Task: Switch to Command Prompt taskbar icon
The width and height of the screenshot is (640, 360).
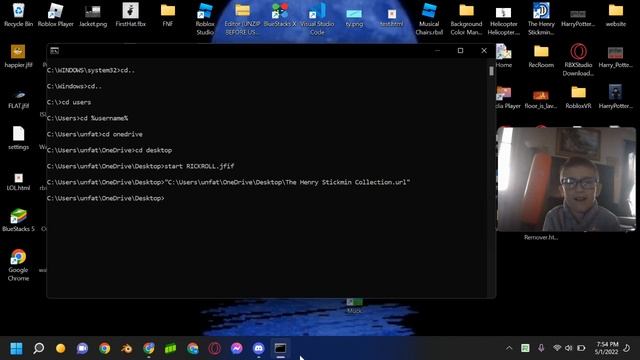Action: coord(280,348)
